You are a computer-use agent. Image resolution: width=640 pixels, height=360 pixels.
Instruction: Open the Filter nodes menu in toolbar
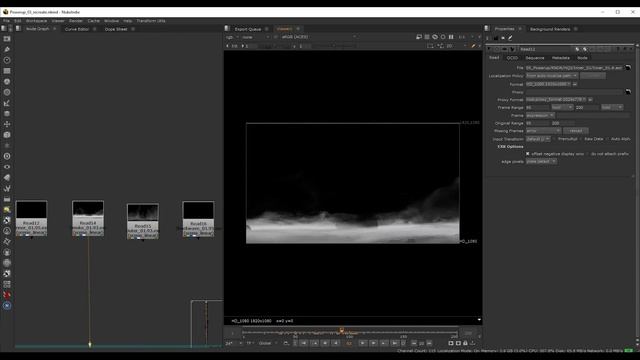(7, 92)
